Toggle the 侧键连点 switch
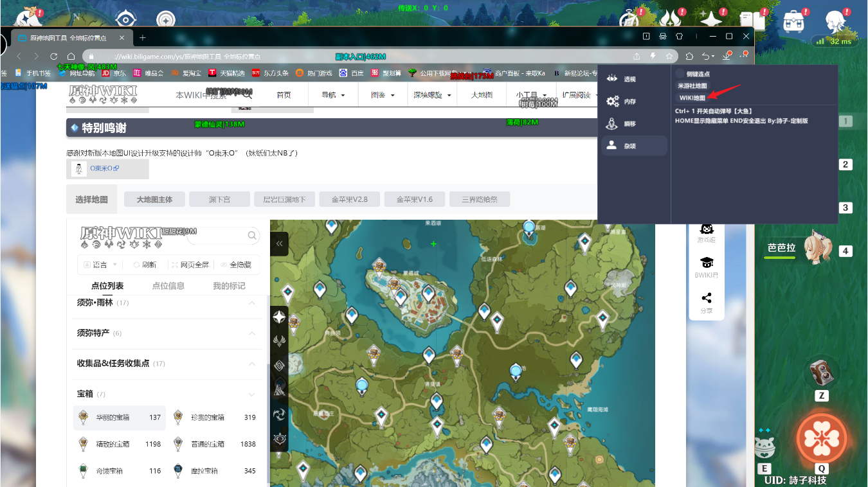Image resolution: width=868 pixels, height=487 pixels. [680, 74]
